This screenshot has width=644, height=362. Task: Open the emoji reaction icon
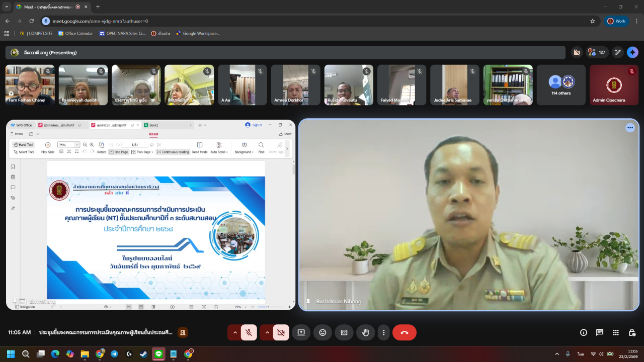point(323,332)
